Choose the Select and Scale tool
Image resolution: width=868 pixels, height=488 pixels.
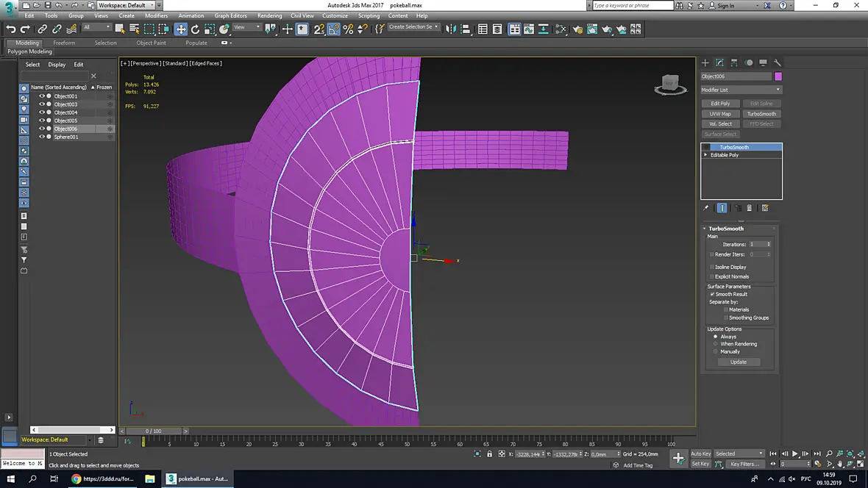[x=209, y=29]
